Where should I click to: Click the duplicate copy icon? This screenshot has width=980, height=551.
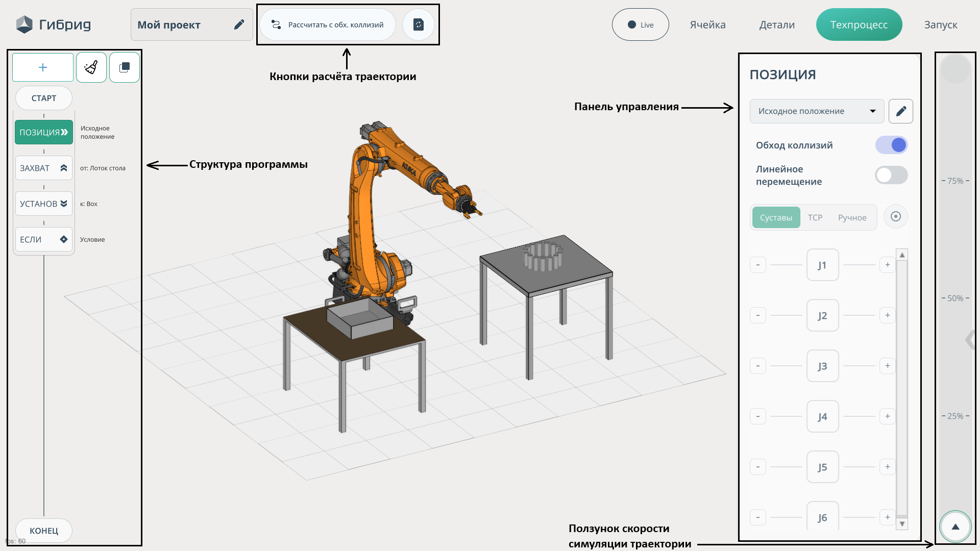point(125,67)
